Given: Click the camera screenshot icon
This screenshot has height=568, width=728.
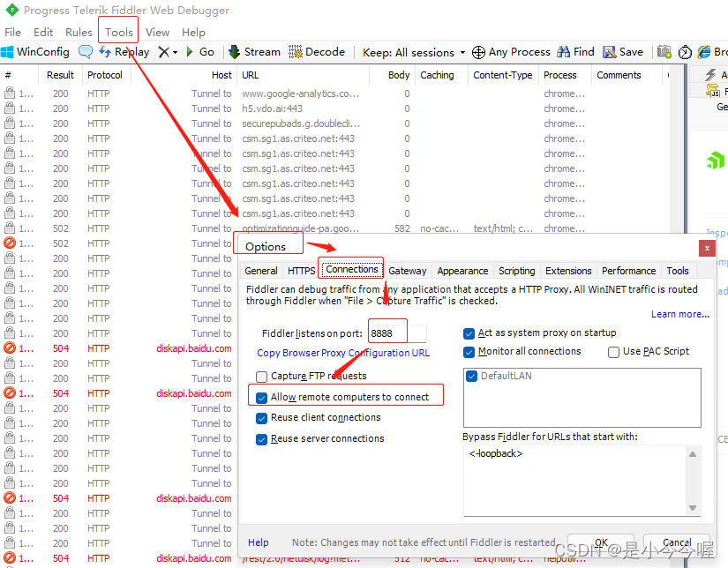Looking at the screenshot, I should tap(664, 52).
